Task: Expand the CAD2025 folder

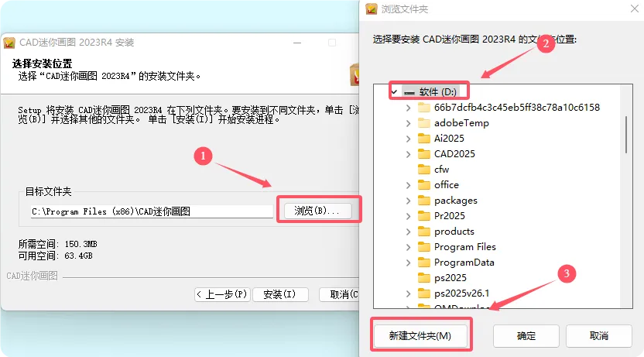Action: [x=408, y=154]
